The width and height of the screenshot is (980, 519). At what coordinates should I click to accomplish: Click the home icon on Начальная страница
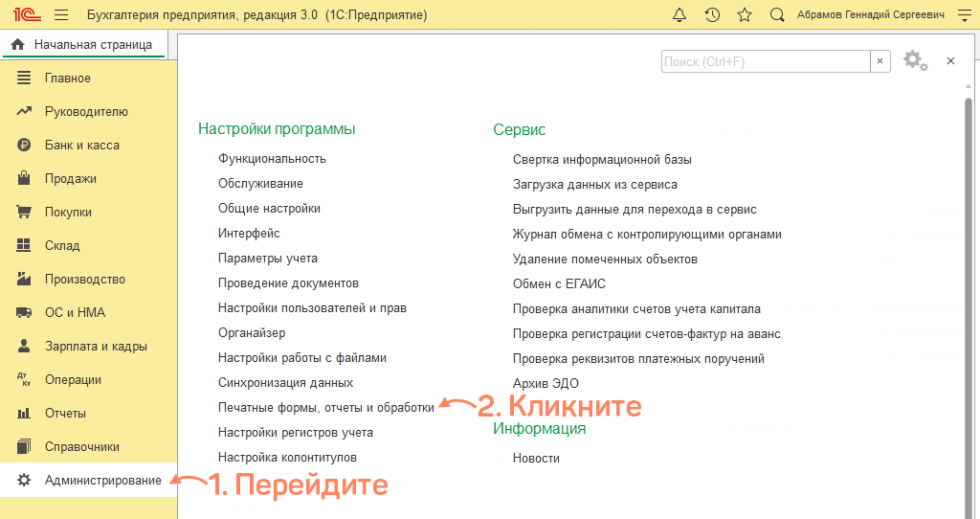18,44
